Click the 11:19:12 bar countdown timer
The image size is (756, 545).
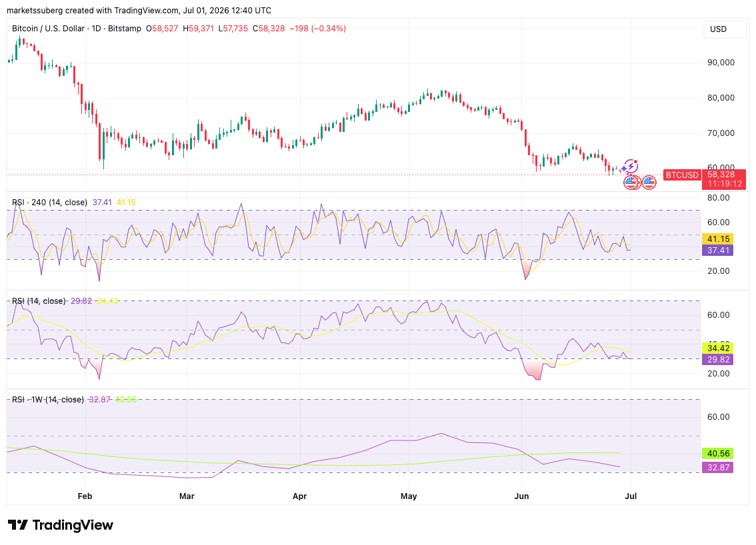(725, 184)
